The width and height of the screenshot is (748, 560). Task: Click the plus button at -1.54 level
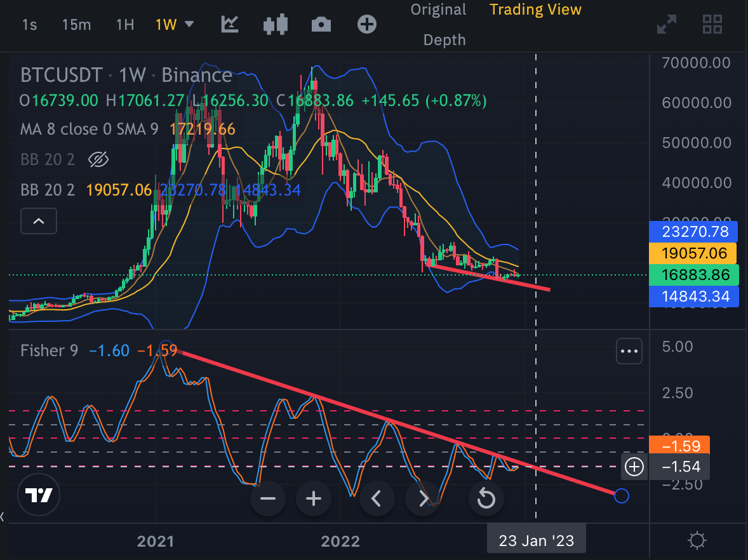[x=634, y=467]
